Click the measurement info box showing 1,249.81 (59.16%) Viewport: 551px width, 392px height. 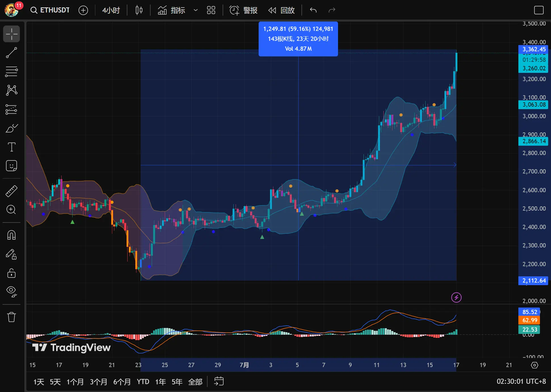click(298, 39)
